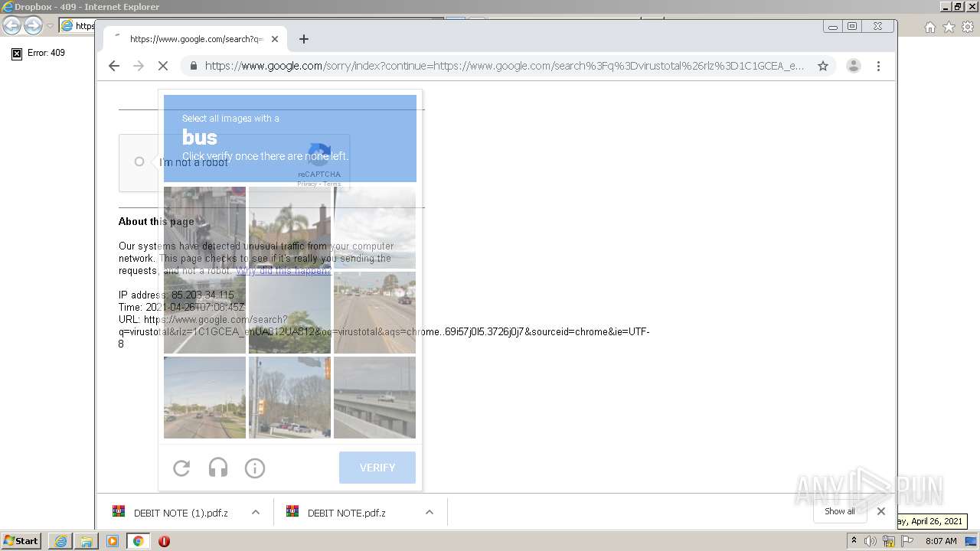Show hidden system tray icons
This screenshot has width=980, height=551.
854,541
